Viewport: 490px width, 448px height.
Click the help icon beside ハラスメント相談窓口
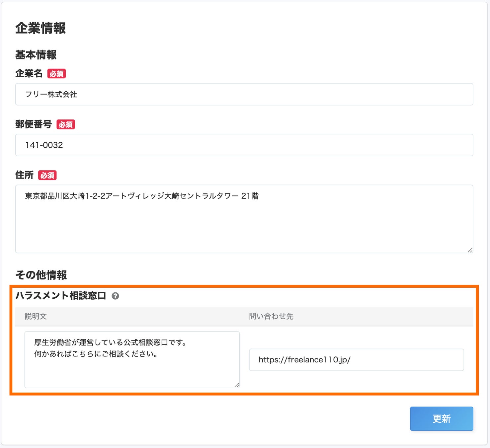pyautogui.click(x=115, y=296)
